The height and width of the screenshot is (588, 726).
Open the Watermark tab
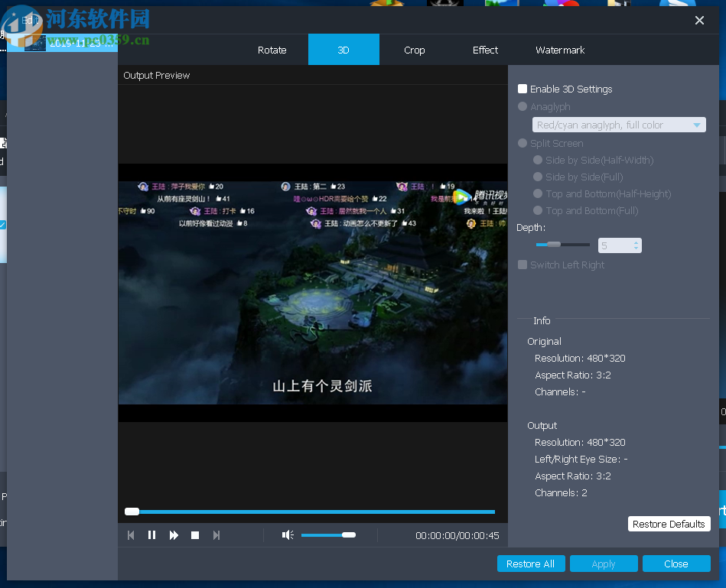pos(559,50)
